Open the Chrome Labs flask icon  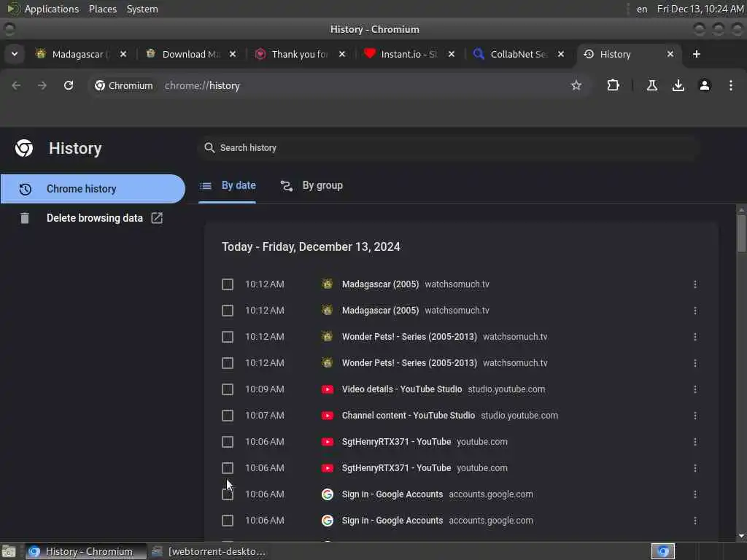652,86
